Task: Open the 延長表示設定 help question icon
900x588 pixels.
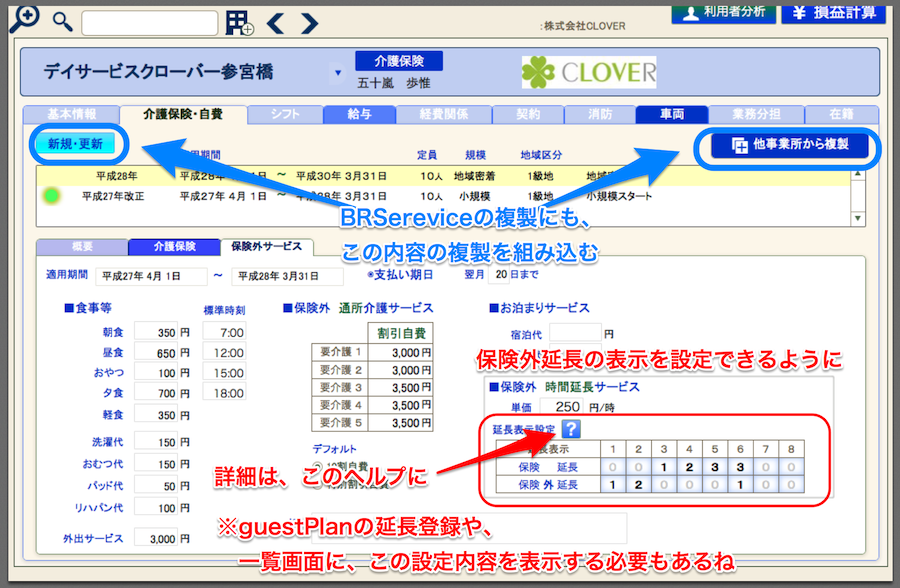Action: [571, 429]
